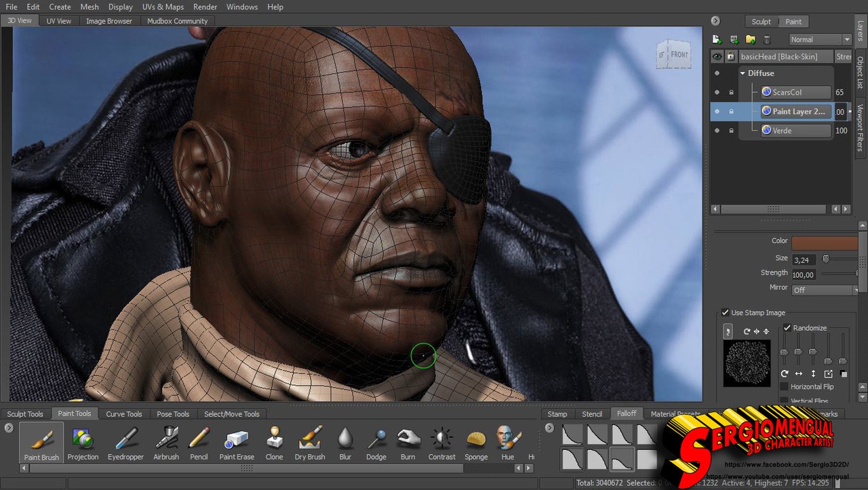868x490 pixels.
Task: Select the Burn tool
Action: [x=408, y=443]
